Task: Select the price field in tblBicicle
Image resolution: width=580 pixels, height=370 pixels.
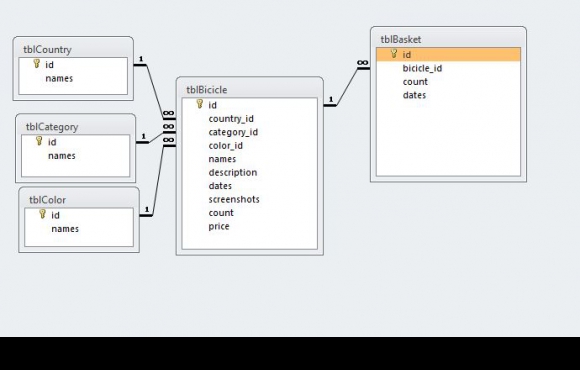Action: click(x=250, y=226)
